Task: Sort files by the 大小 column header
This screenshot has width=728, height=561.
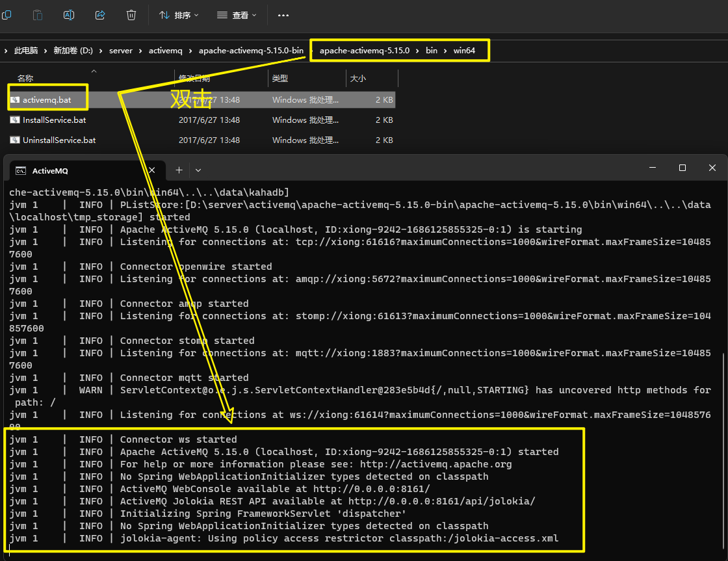Action: (x=357, y=79)
